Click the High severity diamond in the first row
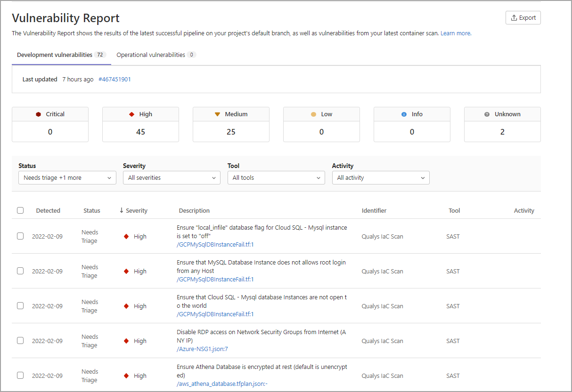Viewport: 572px width, 392px height. [126, 236]
